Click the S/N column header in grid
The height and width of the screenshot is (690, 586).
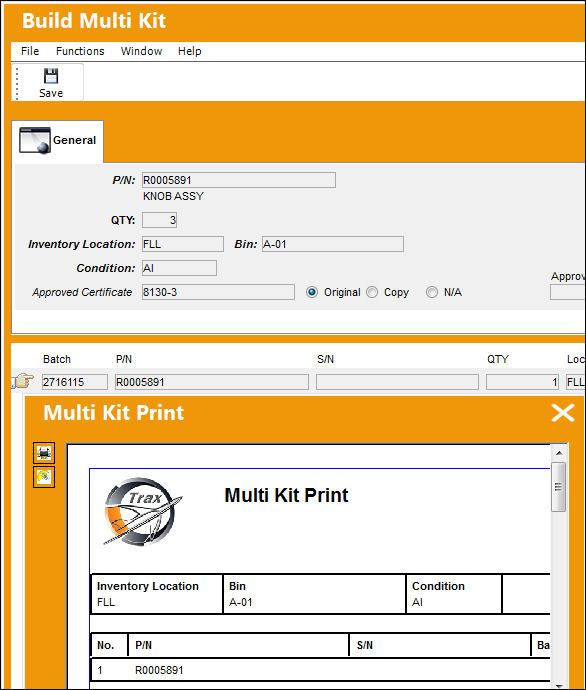pyautogui.click(x=326, y=359)
